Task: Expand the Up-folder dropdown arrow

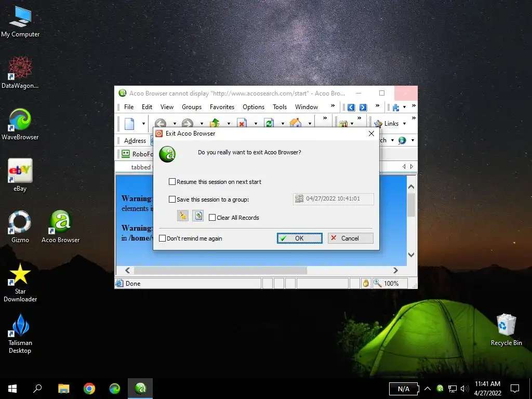Action: (229, 124)
